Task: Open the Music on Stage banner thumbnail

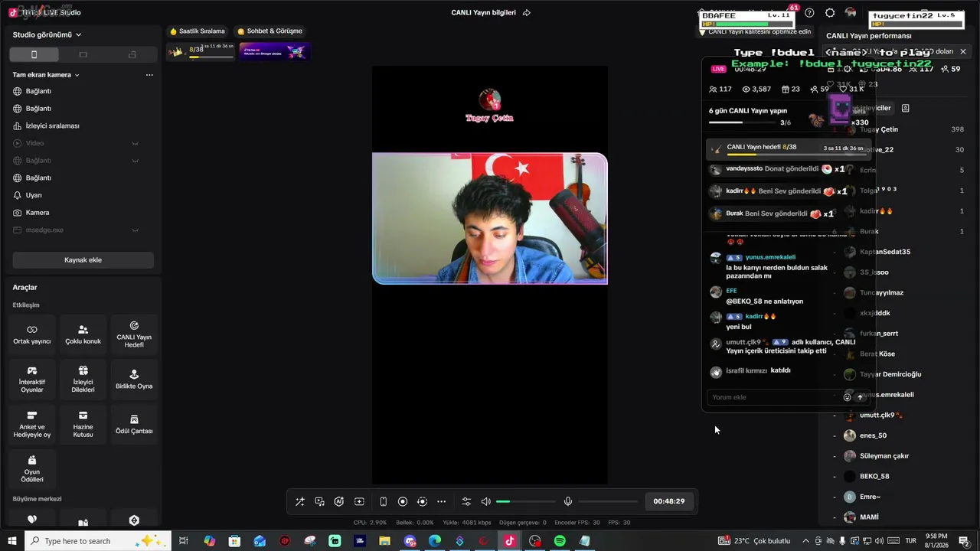Action: coord(274,51)
